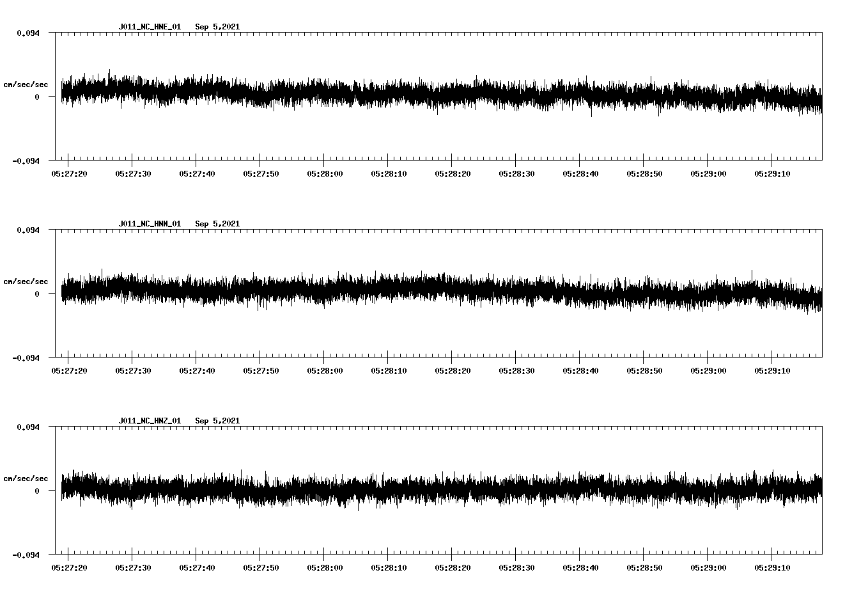
Task: Click the 0.094 upper limit on HNE axis
Action: (28, 33)
